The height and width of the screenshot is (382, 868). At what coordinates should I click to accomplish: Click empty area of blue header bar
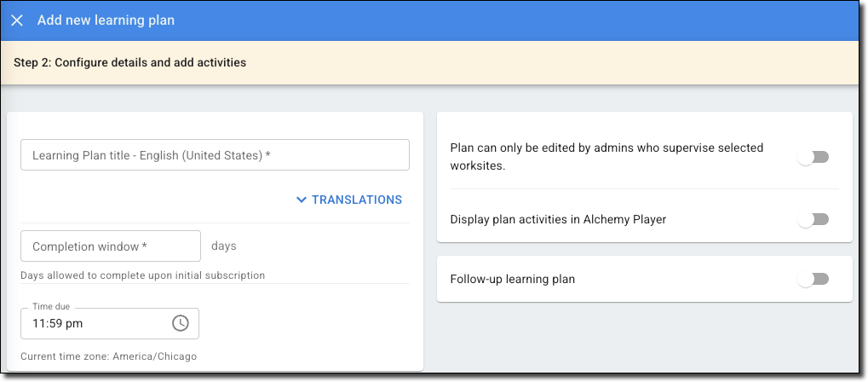pos(511,20)
